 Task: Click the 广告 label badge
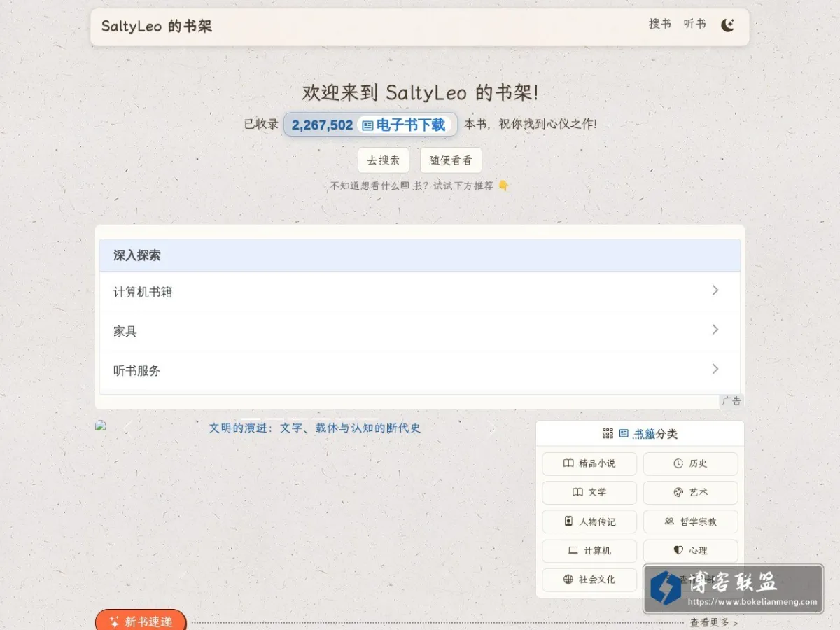[731, 401]
